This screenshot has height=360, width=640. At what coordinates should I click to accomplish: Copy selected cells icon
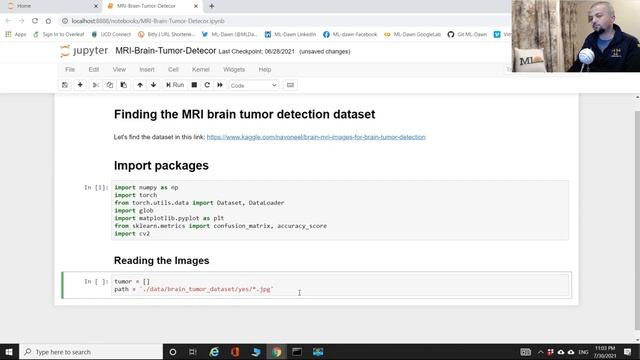109,85
